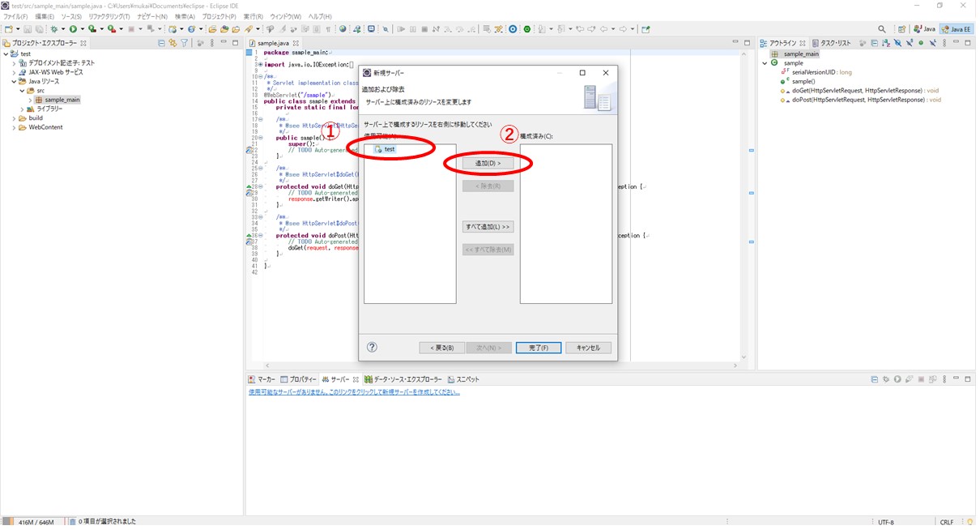Image resolution: width=980 pixels, height=530 pixels.
Task: Select the sample() constructor in Outline
Action: pos(798,81)
